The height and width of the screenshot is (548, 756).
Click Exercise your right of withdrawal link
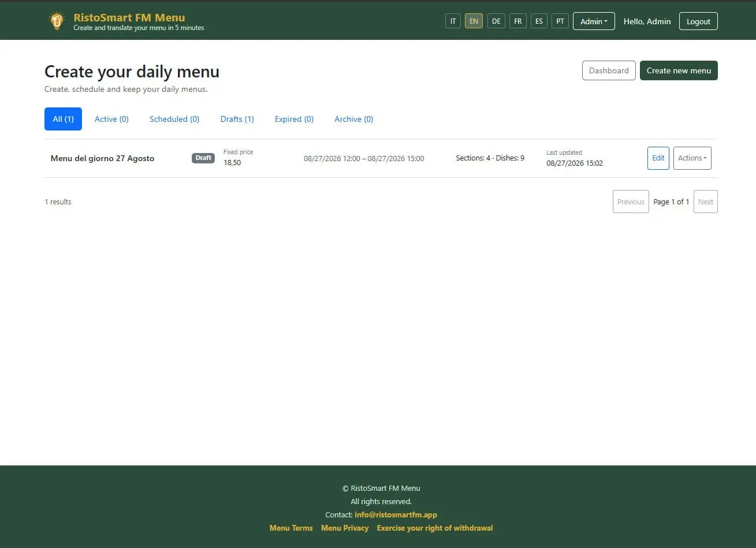pyautogui.click(x=435, y=528)
